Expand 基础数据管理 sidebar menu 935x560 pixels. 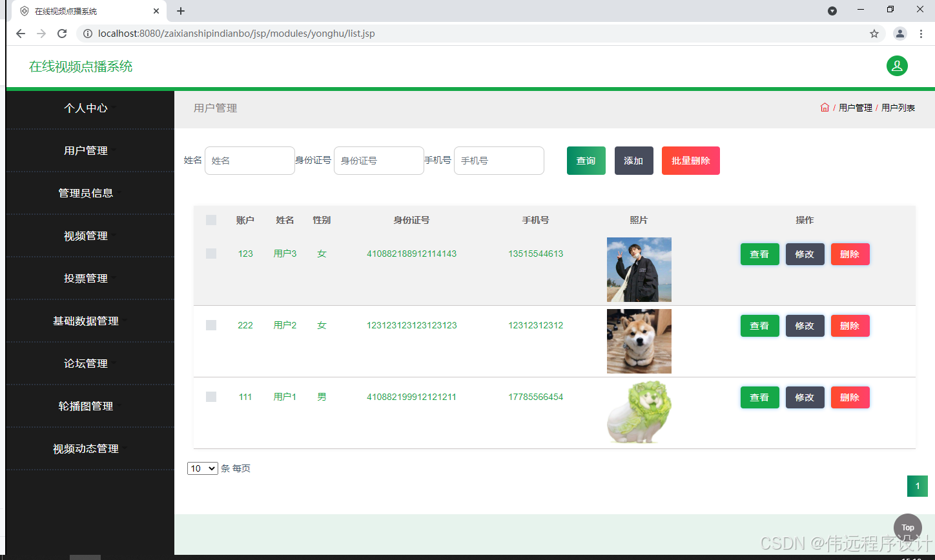coord(90,321)
